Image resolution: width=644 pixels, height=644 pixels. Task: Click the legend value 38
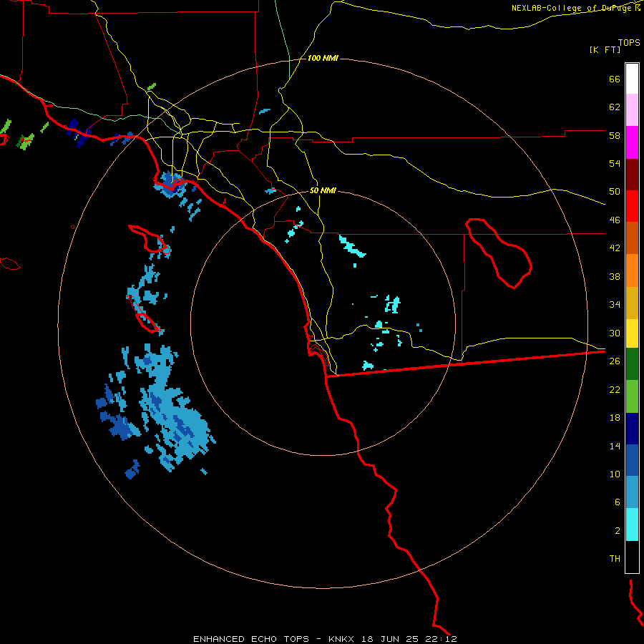click(615, 276)
